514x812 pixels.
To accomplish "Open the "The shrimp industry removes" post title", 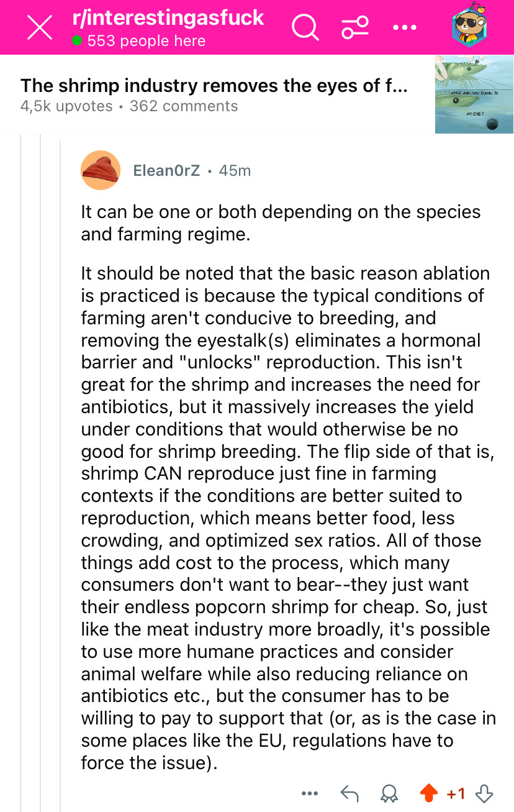I will [214, 86].
